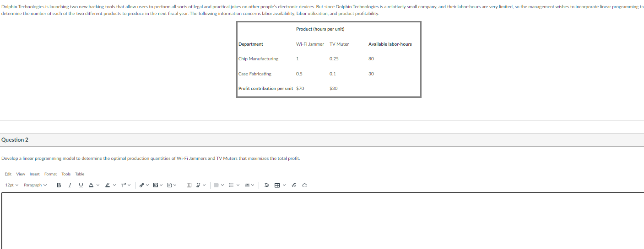644x249 pixels.
Task: Click the increase indent icon
Action: (248, 185)
